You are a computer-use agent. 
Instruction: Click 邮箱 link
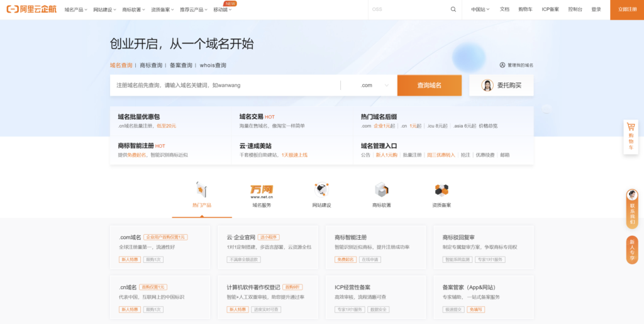[505, 155]
